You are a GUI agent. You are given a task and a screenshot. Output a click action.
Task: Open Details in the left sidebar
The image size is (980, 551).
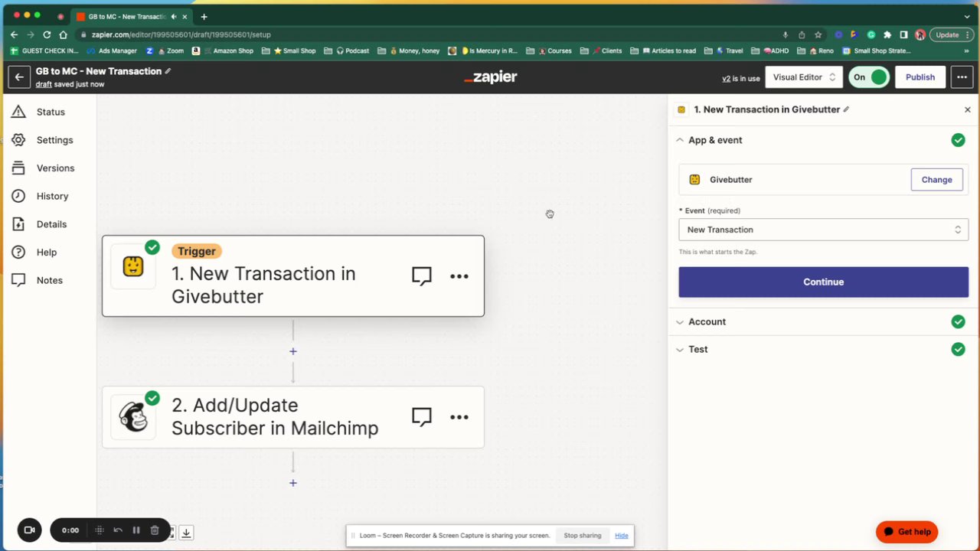[x=40, y=224]
